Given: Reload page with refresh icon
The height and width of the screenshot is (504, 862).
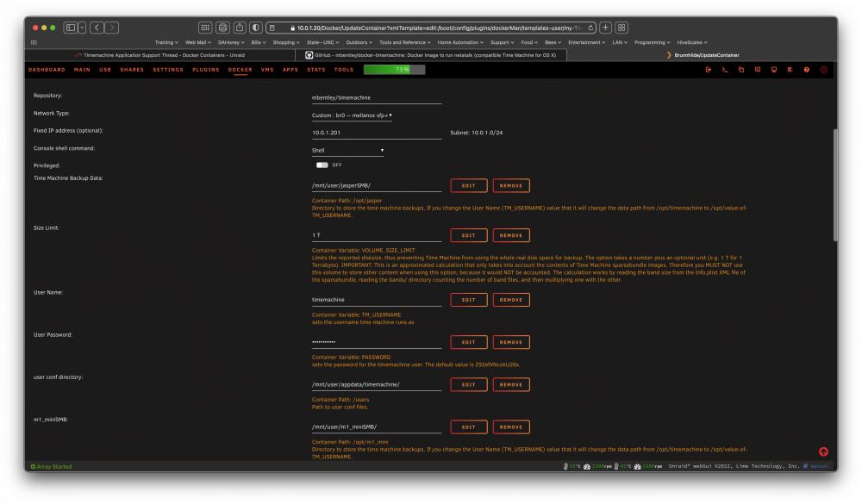Looking at the screenshot, I should coord(590,28).
